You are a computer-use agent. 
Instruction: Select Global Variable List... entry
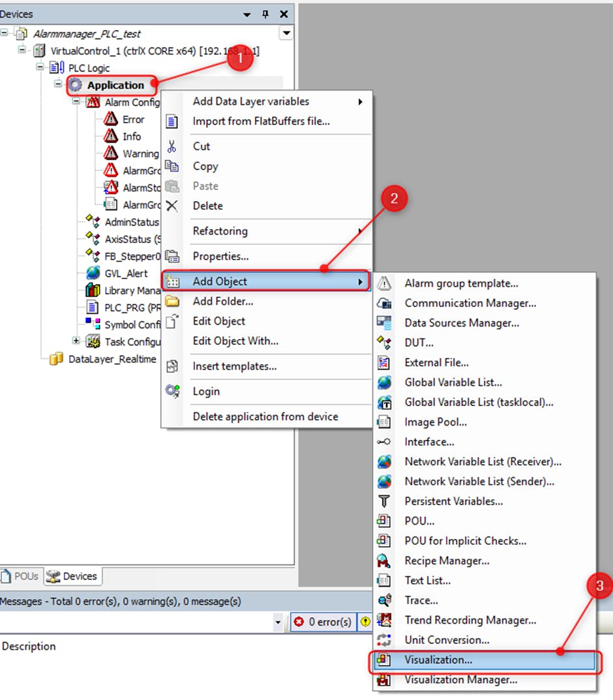(x=453, y=383)
